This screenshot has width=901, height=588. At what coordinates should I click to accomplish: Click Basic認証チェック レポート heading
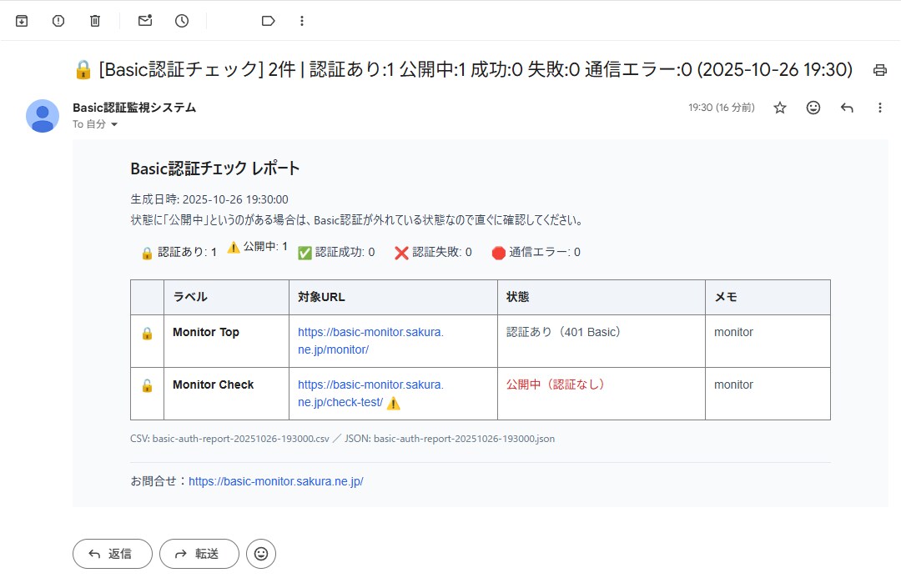[215, 168]
